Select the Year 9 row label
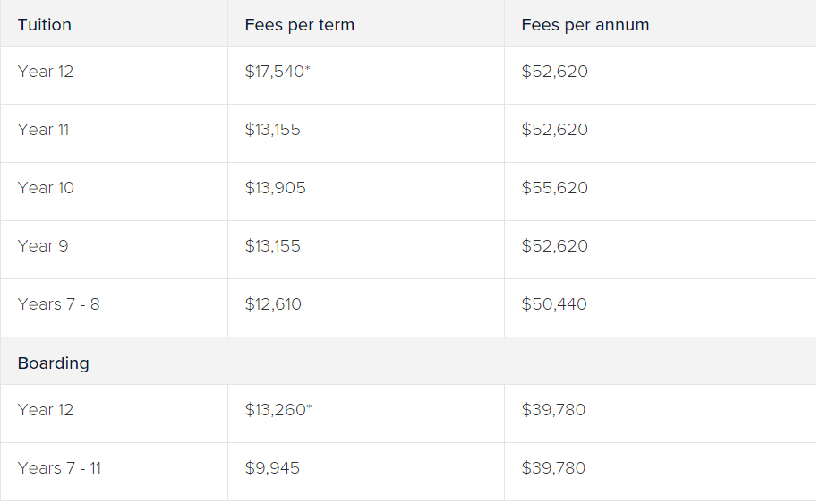Viewport: 820px width, 504px height. pyautogui.click(x=43, y=245)
